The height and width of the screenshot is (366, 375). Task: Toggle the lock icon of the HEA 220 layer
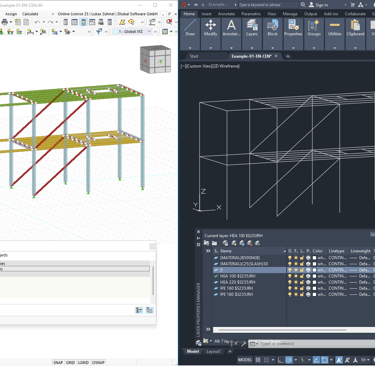[302, 282]
